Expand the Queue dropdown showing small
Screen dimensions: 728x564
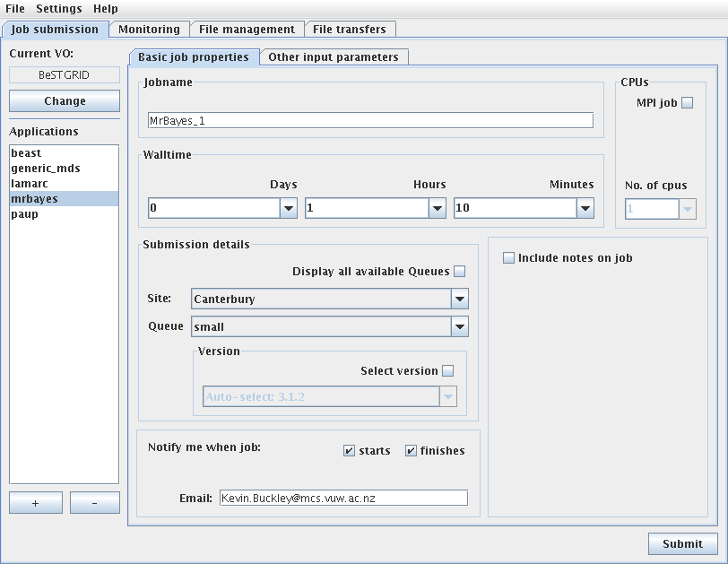(x=459, y=327)
